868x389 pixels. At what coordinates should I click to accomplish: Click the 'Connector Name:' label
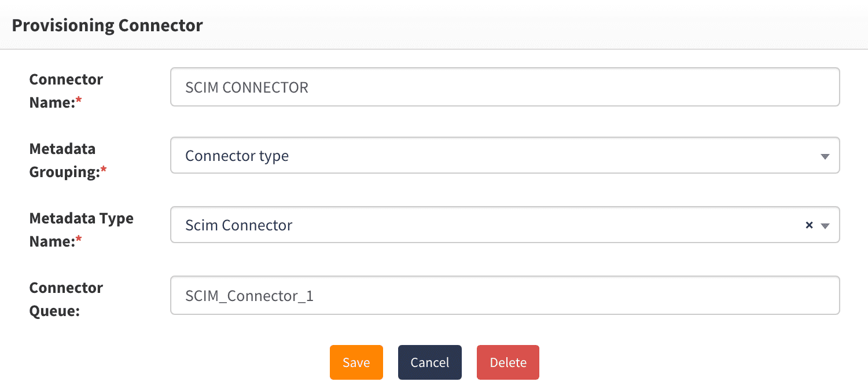66,90
